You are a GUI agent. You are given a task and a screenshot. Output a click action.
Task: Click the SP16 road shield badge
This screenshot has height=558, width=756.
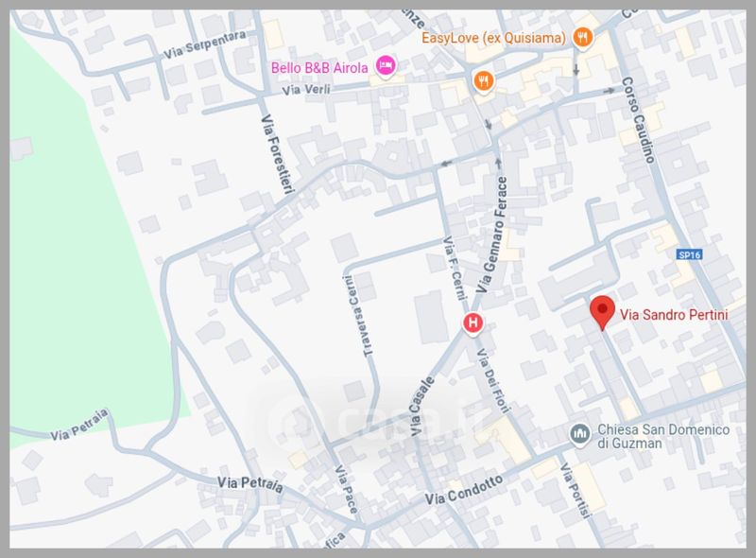[x=690, y=254]
